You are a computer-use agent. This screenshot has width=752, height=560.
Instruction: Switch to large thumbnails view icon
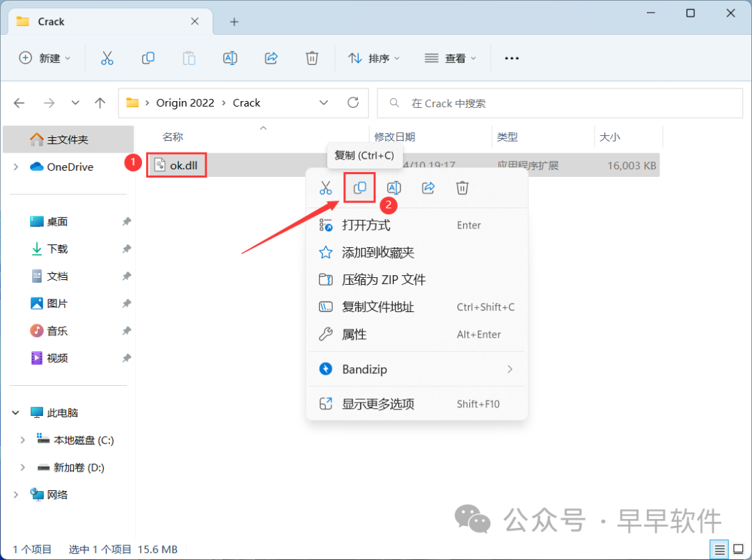(738, 549)
